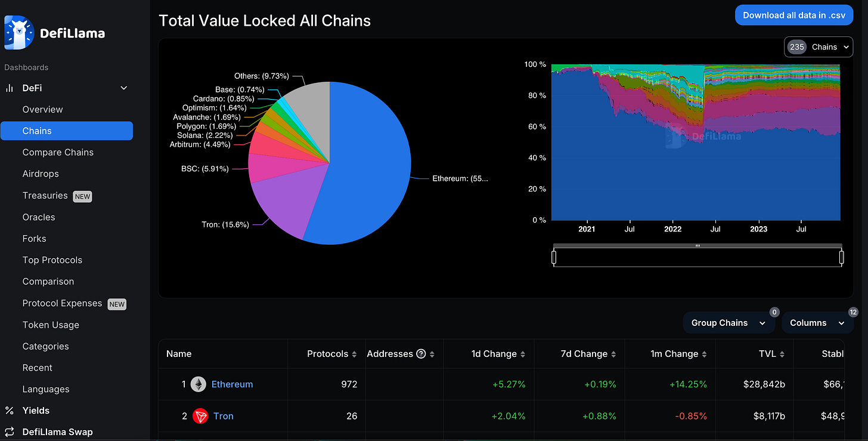The height and width of the screenshot is (441, 868).
Task: Open Airdrops in the sidebar
Action: [x=41, y=174]
